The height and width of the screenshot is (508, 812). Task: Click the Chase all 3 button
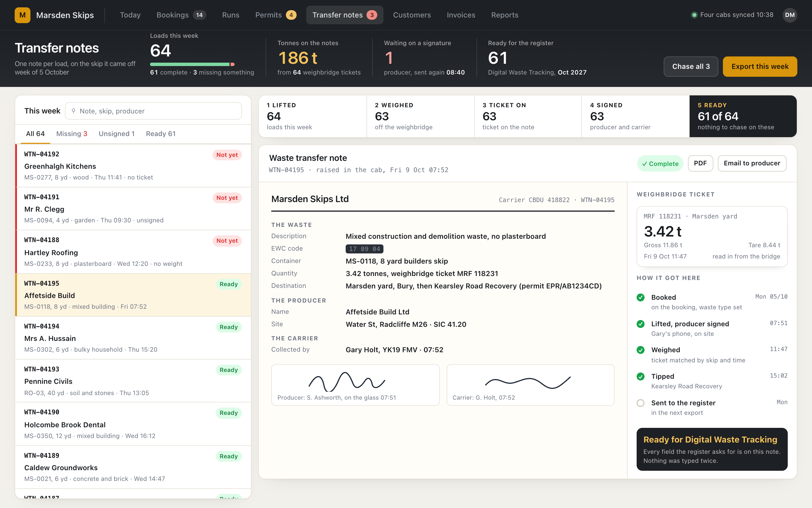click(690, 67)
